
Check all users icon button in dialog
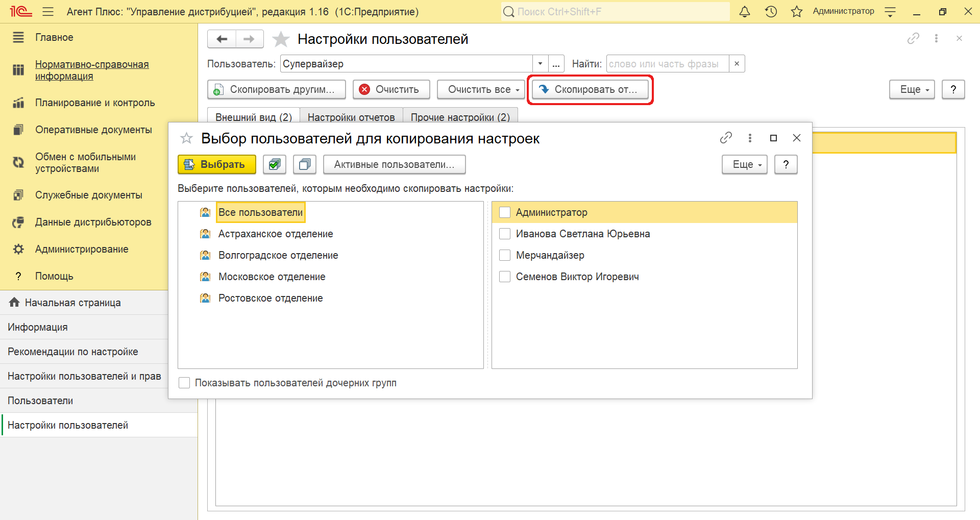tap(275, 164)
